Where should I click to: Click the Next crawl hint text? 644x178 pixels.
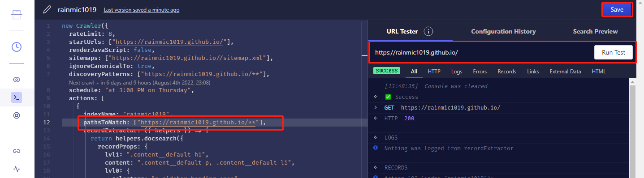[x=139, y=83]
